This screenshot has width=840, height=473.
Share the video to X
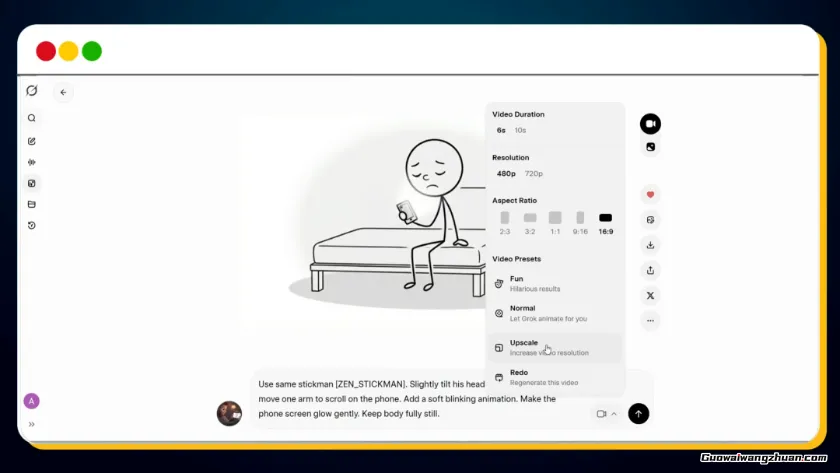tap(650, 296)
